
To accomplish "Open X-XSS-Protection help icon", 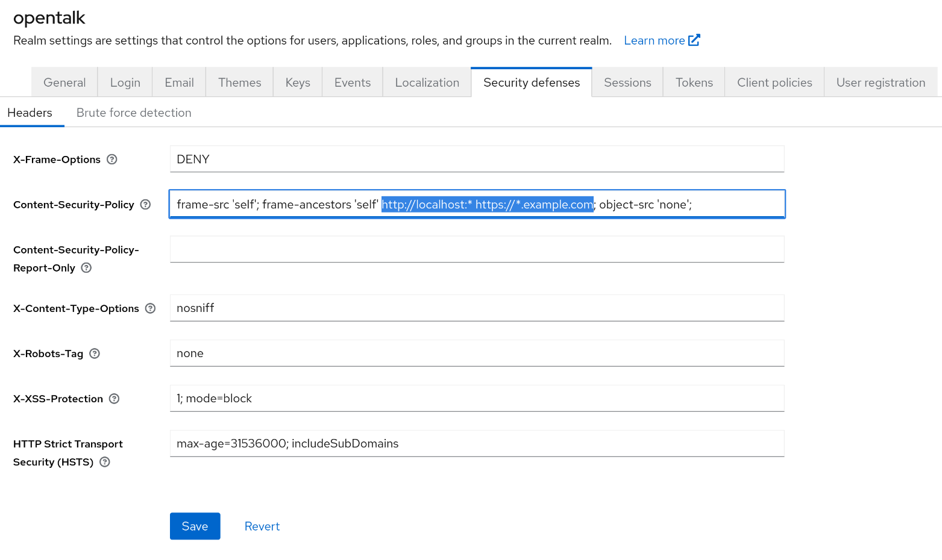I will coord(115,399).
